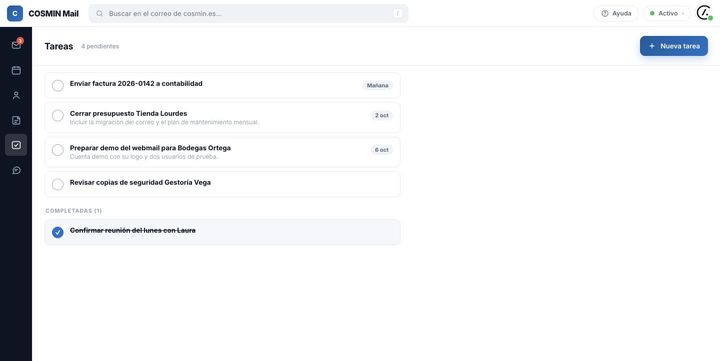Open the Calendar sidebar icon
The width and height of the screenshot is (720, 361).
[16, 70]
